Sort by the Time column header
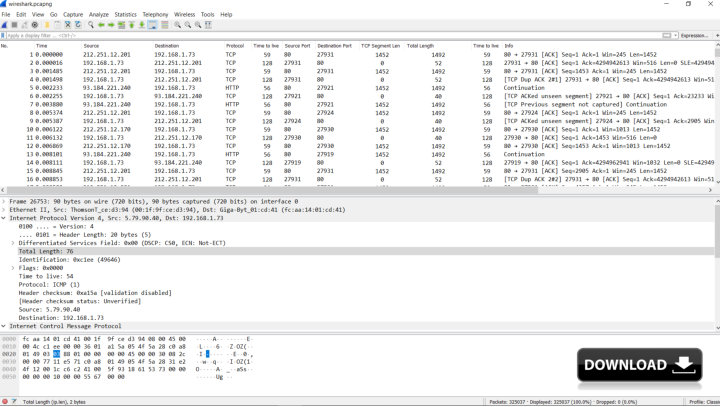The height and width of the screenshot is (407, 720). pyautogui.click(x=41, y=46)
